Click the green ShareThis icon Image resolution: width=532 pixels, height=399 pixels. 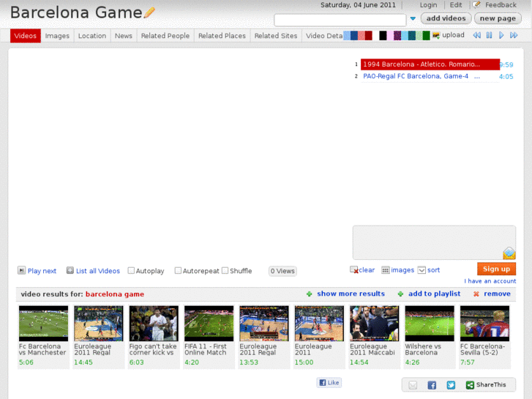[470, 385]
